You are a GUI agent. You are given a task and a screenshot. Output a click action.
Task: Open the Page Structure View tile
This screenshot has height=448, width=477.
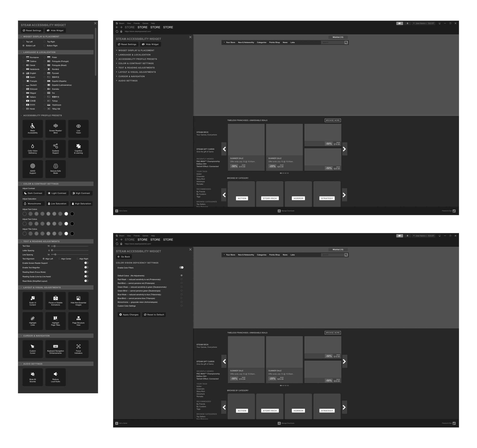pyautogui.click(x=78, y=321)
